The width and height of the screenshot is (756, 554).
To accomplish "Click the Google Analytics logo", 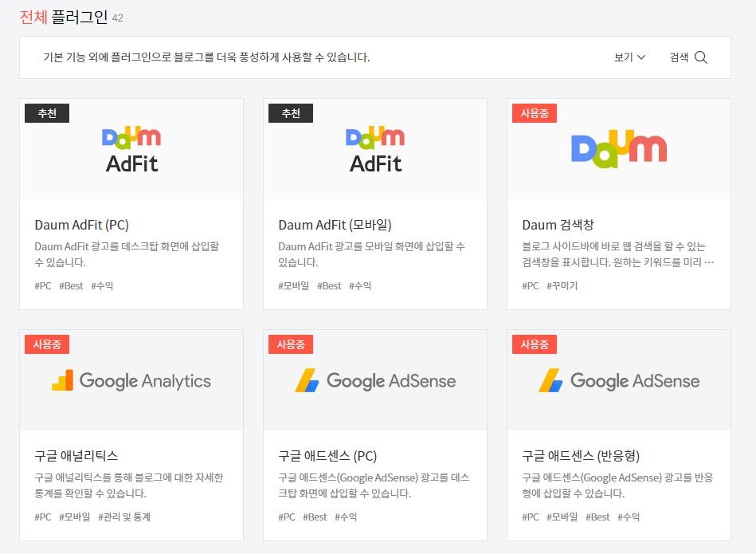I will tap(131, 381).
